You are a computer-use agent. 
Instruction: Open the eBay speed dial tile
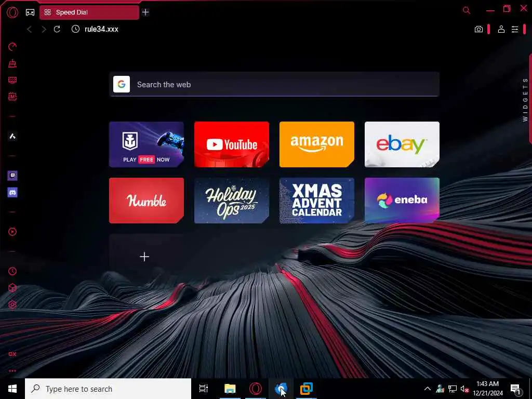[402, 144]
